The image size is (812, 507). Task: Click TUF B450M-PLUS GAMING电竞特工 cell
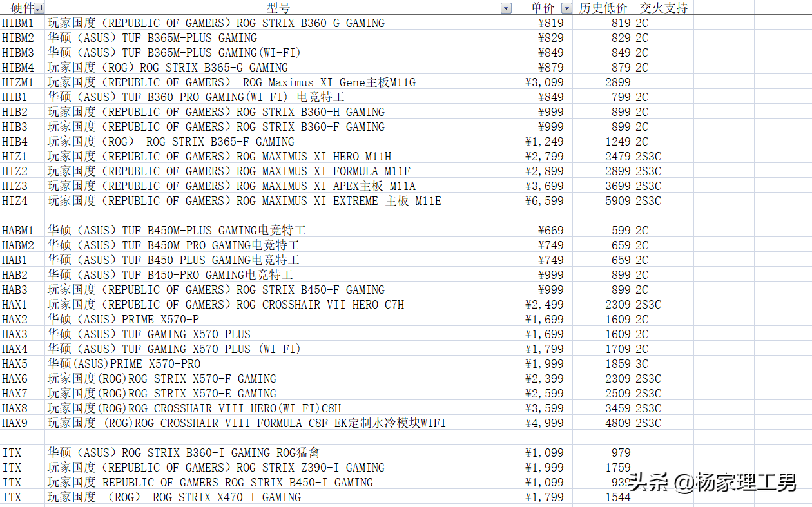pyautogui.click(x=278, y=231)
